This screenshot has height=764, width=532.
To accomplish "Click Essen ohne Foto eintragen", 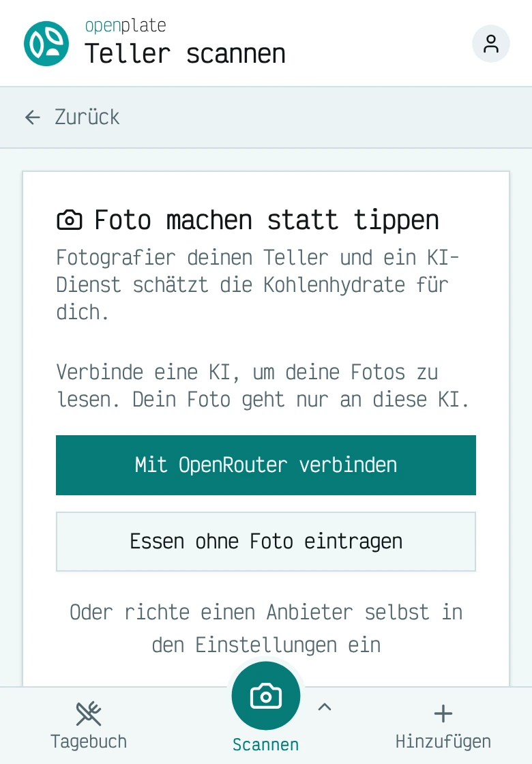I will [266, 542].
